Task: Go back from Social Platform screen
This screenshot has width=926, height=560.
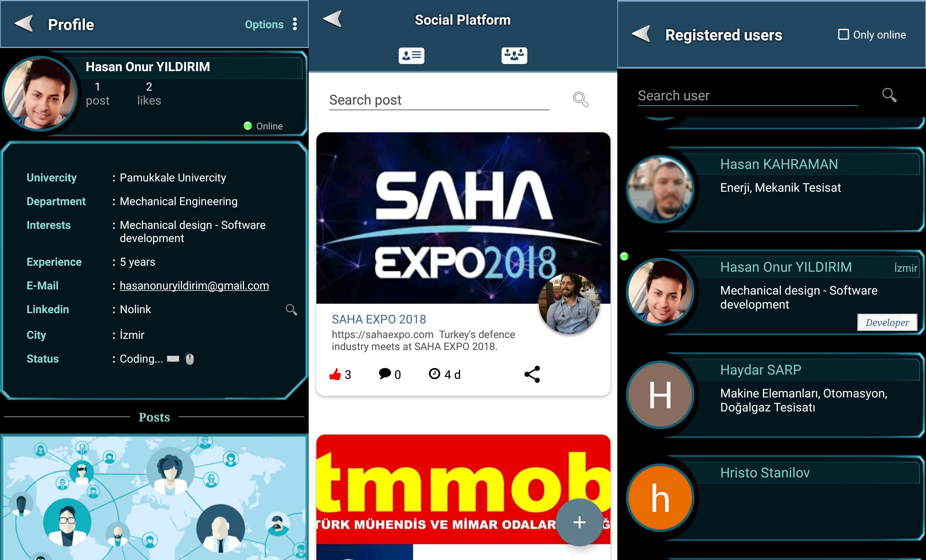Action: click(x=333, y=19)
